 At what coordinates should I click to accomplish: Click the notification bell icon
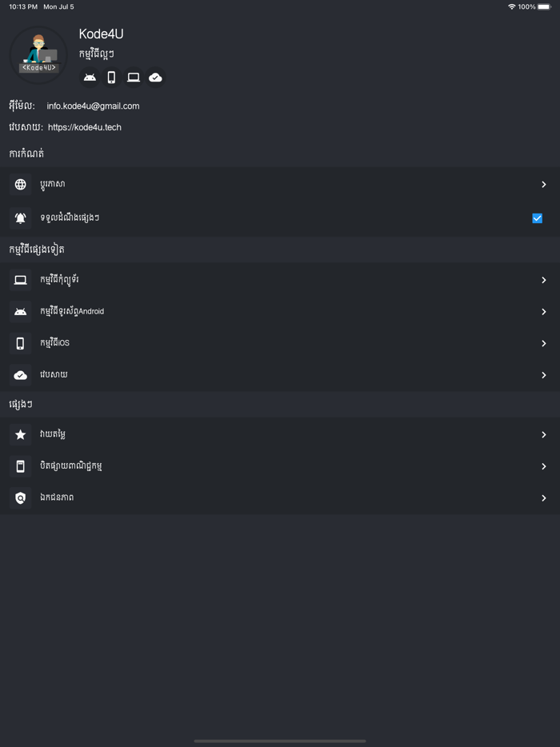point(21,218)
